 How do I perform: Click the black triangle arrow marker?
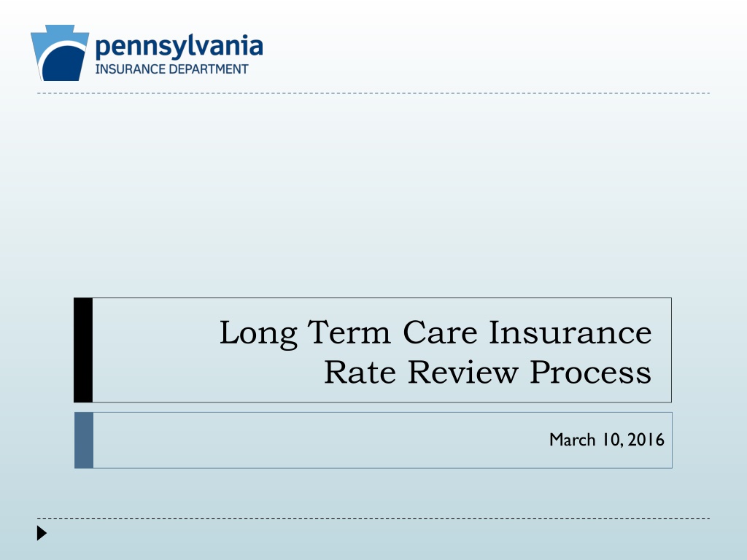(x=42, y=533)
